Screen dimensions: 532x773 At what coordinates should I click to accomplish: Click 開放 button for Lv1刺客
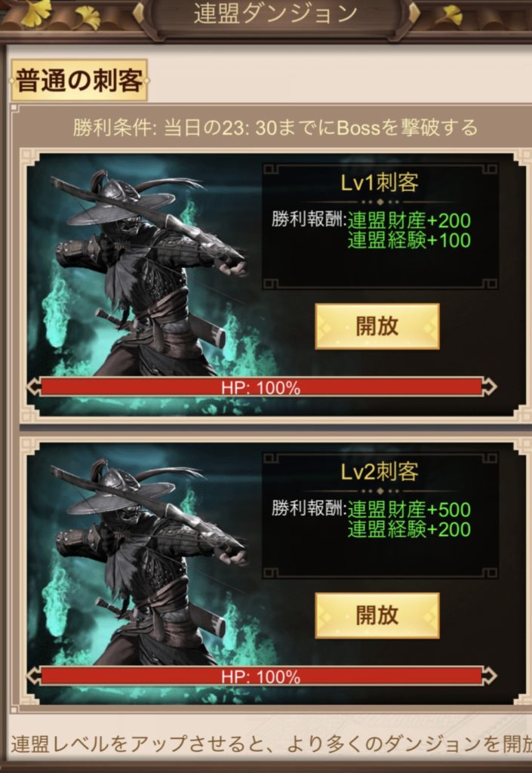click(377, 326)
